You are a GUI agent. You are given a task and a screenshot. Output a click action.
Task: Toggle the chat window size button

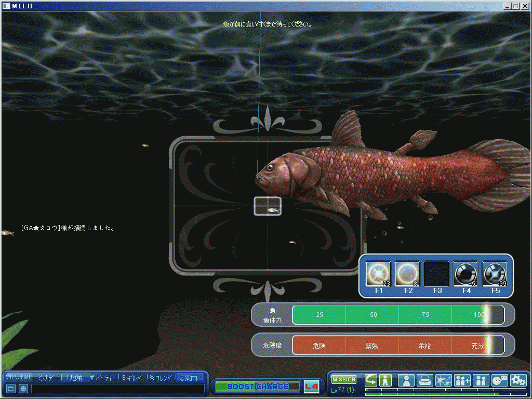(11, 389)
